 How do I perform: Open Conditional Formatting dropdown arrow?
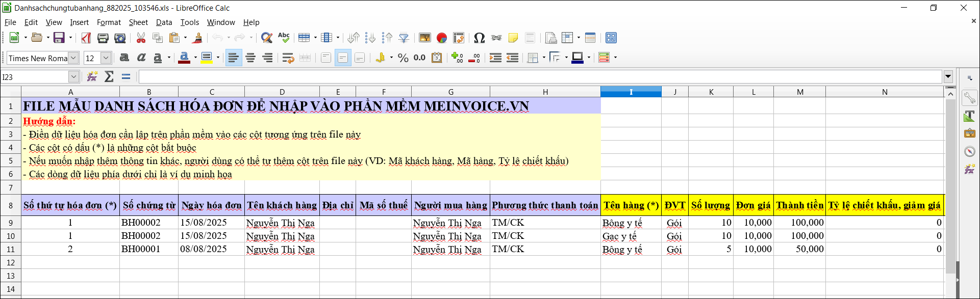click(x=615, y=58)
